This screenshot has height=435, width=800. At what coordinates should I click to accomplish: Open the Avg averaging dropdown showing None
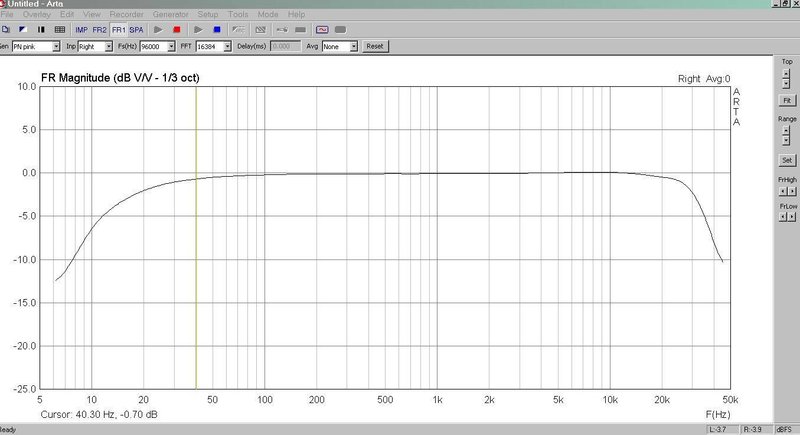pos(340,46)
